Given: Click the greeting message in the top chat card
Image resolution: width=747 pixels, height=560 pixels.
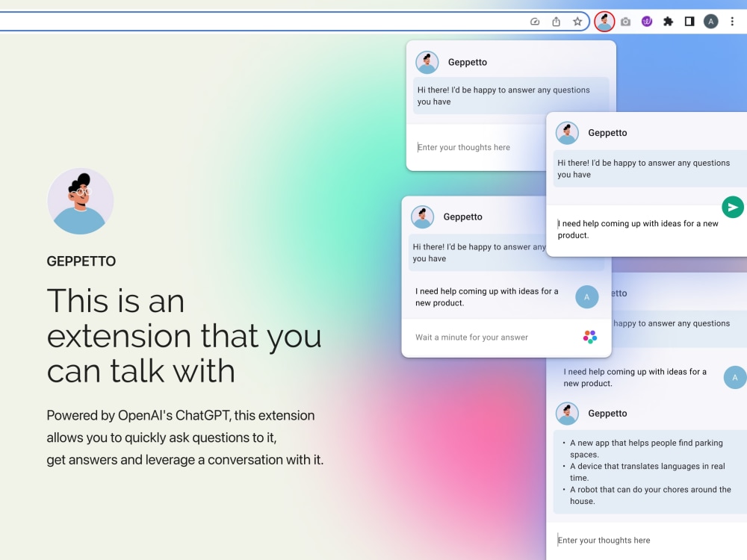Looking at the screenshot, I should [511, 96].
